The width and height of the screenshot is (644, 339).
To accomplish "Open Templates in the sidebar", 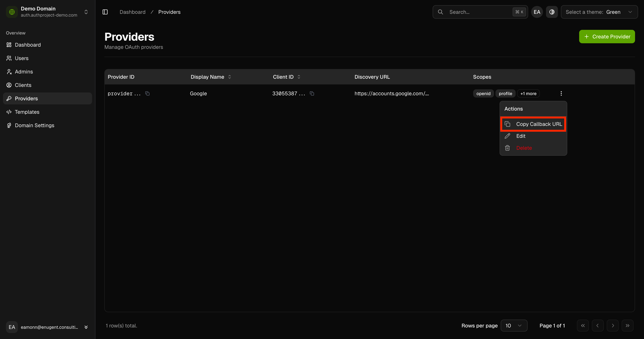I will 48,112.
